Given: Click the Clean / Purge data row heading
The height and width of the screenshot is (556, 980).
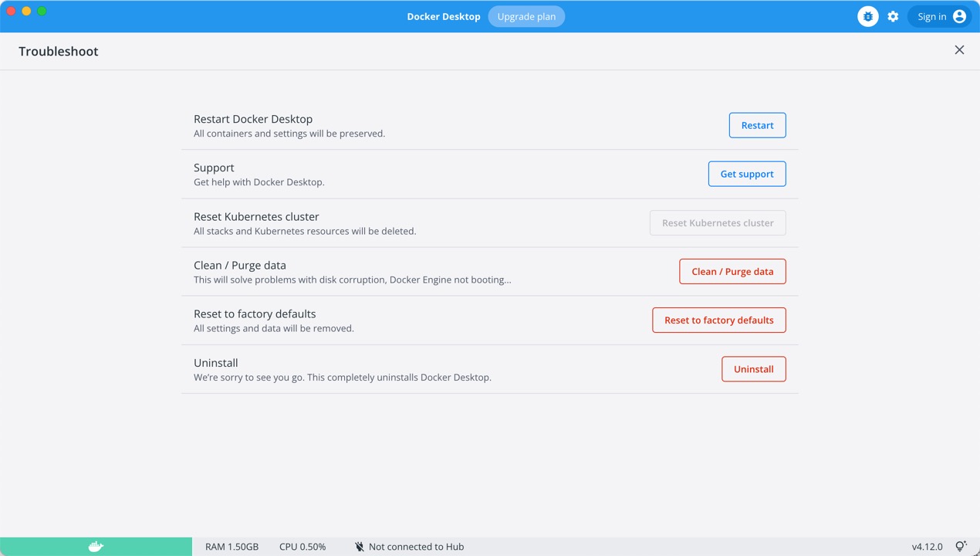Looking at the screenshot, I should 240,265.
